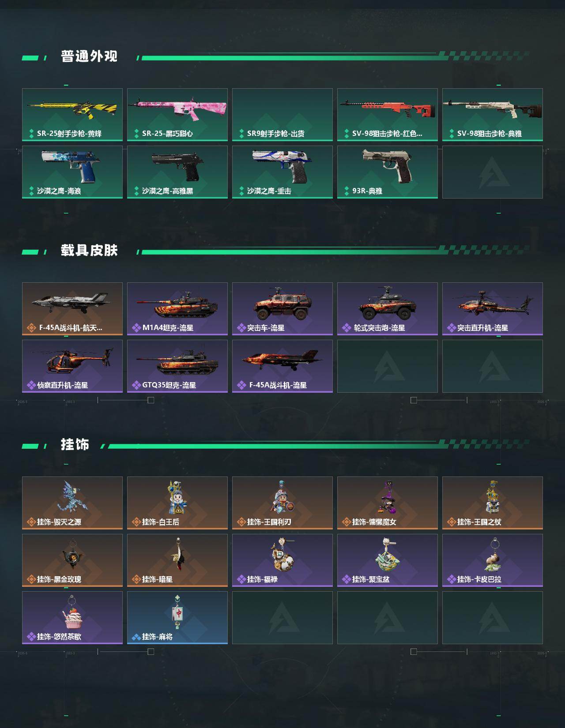Select the SR-25射手步枪-黄蜂 rifle skin
This screenshot has width=565, height=728.
72,115
